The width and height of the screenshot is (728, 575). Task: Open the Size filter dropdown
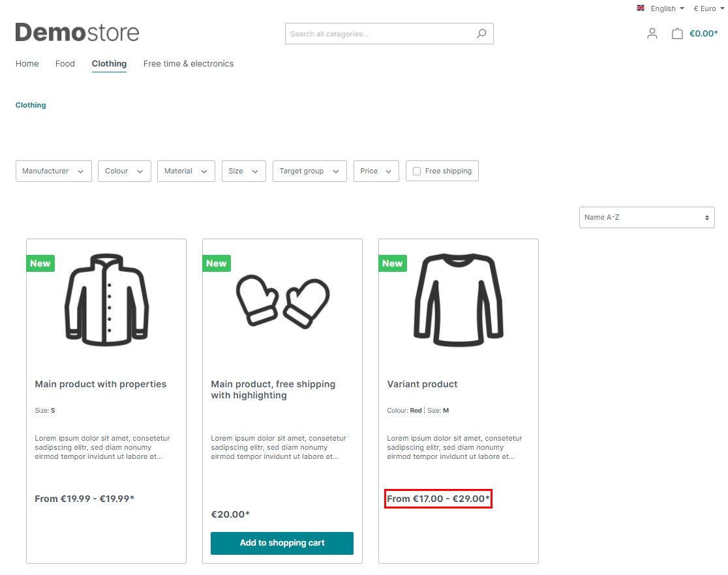(x=244, y=171)
